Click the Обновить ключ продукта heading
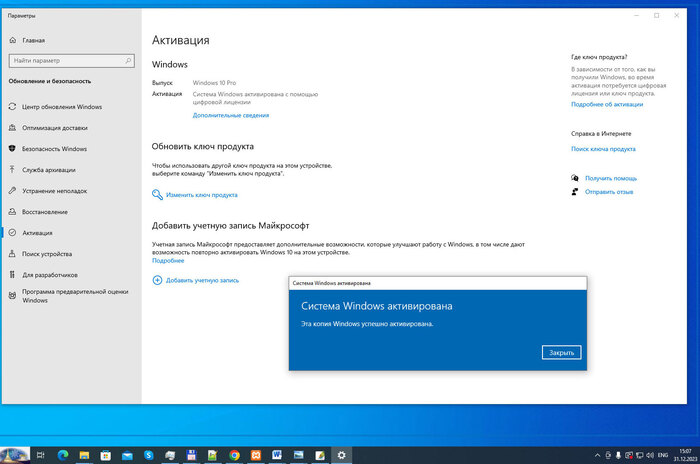The image size is (700, 464). coord(203,146)
